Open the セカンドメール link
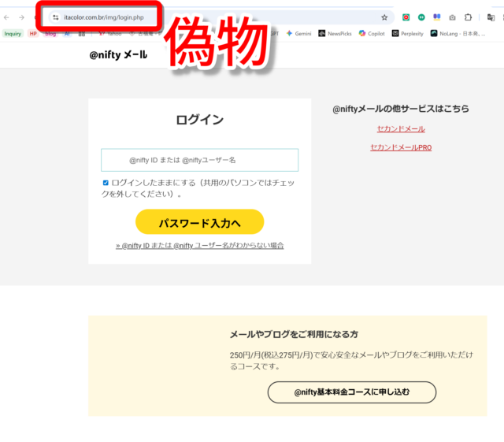 [401, 129]
